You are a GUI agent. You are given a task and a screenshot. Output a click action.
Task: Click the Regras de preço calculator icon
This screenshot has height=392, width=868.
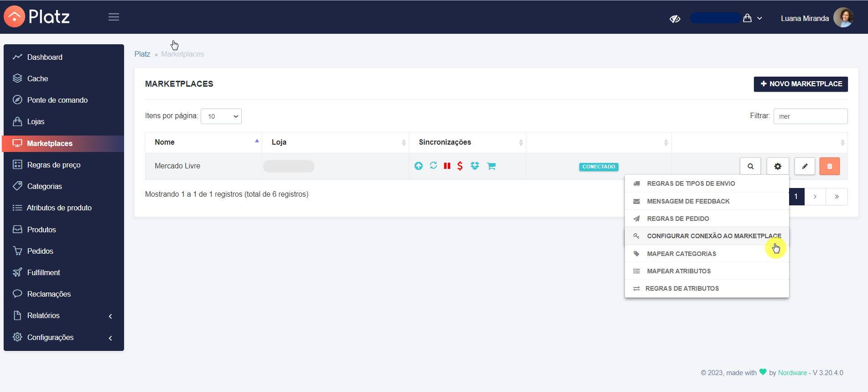tap(17, 165)
